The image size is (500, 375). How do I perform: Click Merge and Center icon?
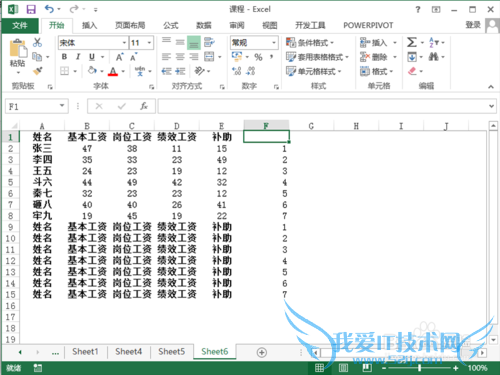(209, 57)
